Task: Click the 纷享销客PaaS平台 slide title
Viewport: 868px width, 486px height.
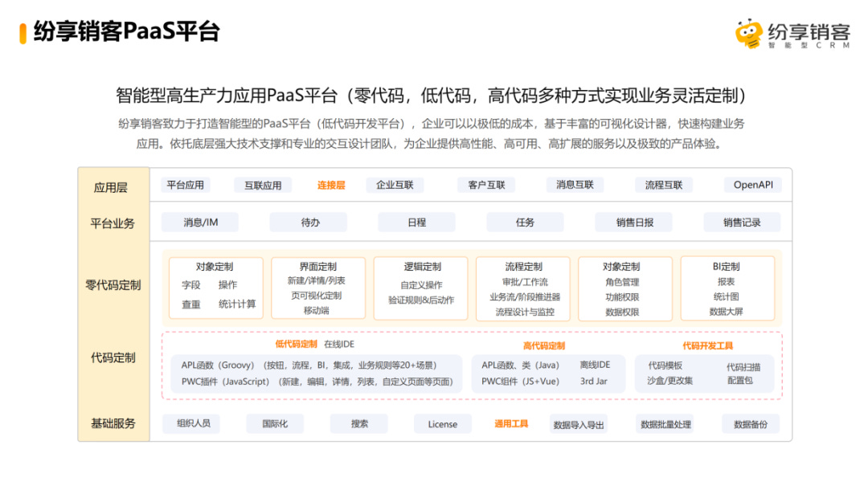Action: (127, 31)
